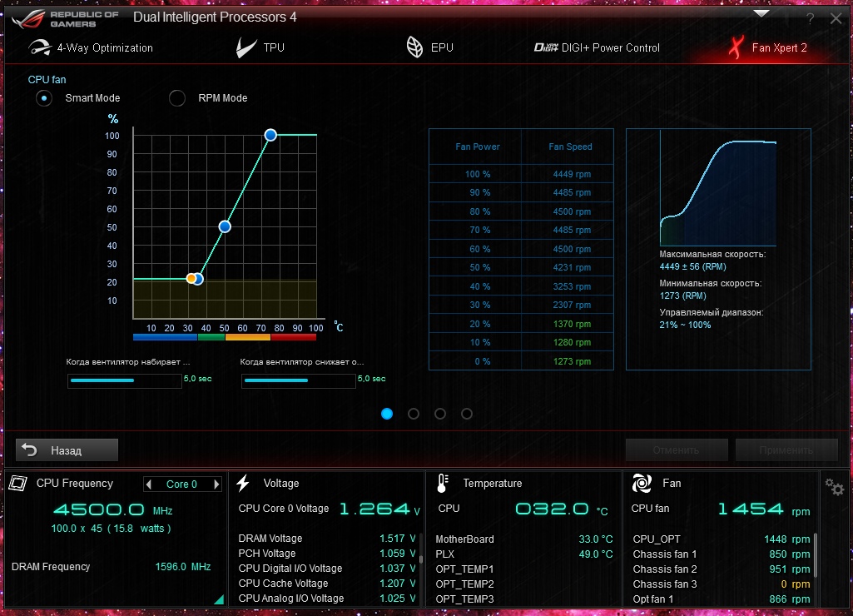This screenshot has width=853, height=616.
Task: Select next core with right arrow
Action: tap(216, 484)
